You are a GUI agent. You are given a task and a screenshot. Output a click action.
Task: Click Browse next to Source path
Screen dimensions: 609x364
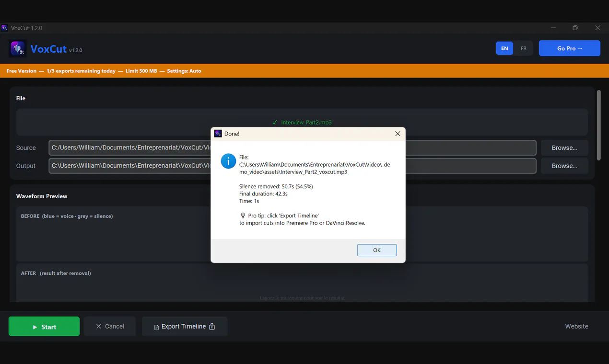click(x=564, y=148)
